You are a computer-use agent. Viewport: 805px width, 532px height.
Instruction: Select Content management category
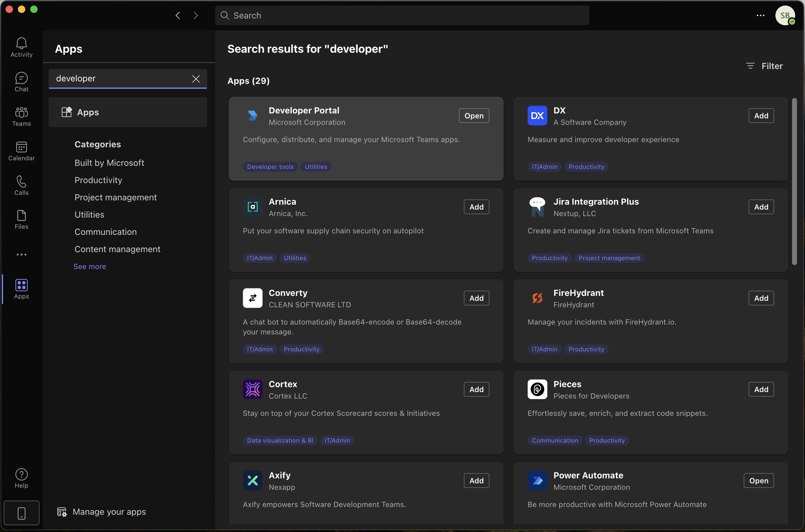click(118, 249)
